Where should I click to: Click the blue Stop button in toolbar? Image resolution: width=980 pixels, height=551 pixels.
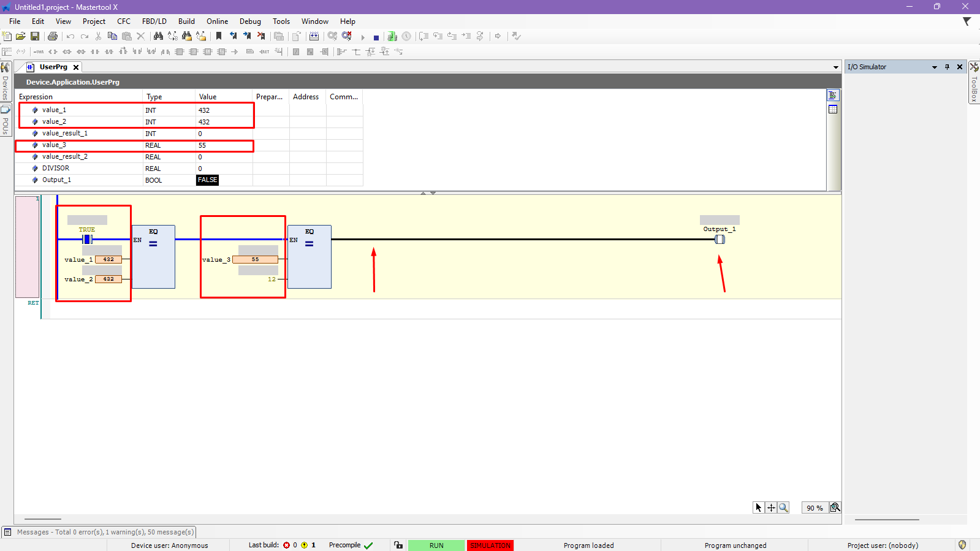tap(376, 37)
